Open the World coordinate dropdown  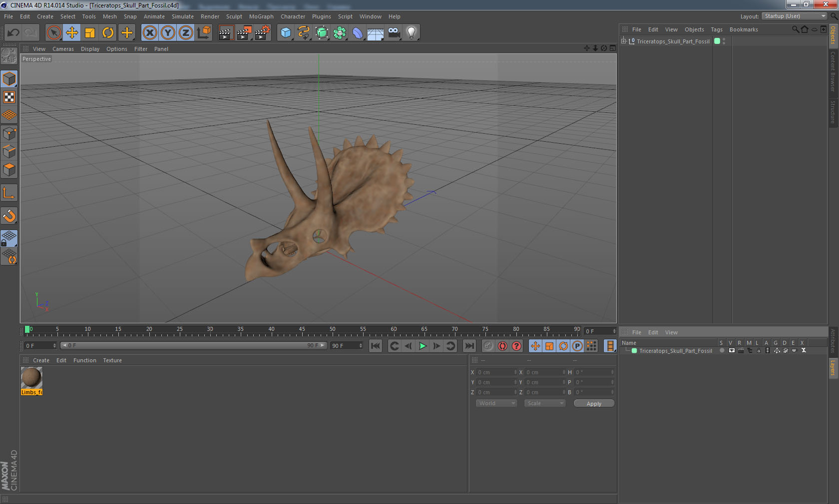point(496,403)
